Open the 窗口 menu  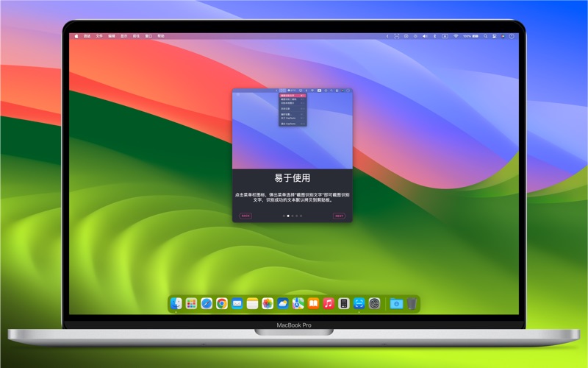[148, 36]
